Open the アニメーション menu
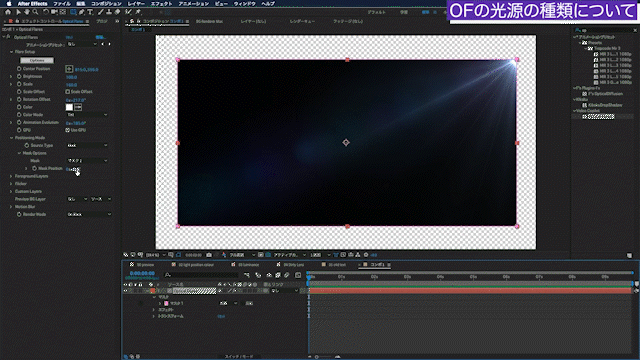The image size is (640, 360). 193,4
